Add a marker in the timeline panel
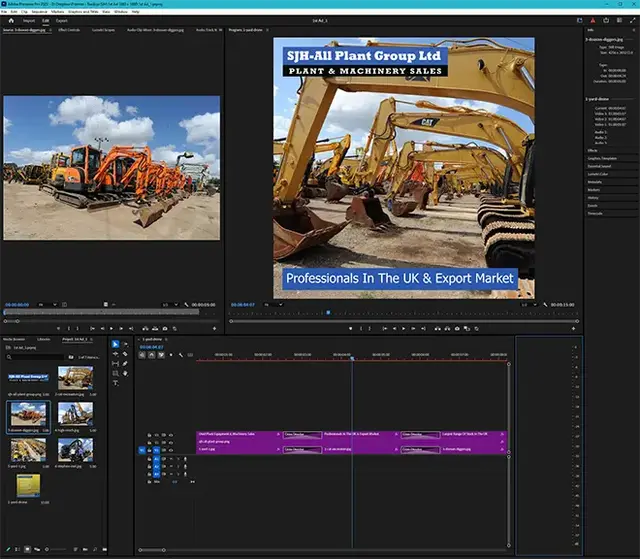Viewport: 640px width, 559px height. [x=171, y=355]
